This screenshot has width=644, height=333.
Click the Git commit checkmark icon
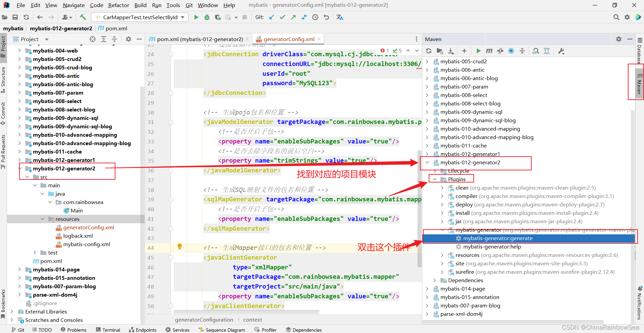(283, 17)
